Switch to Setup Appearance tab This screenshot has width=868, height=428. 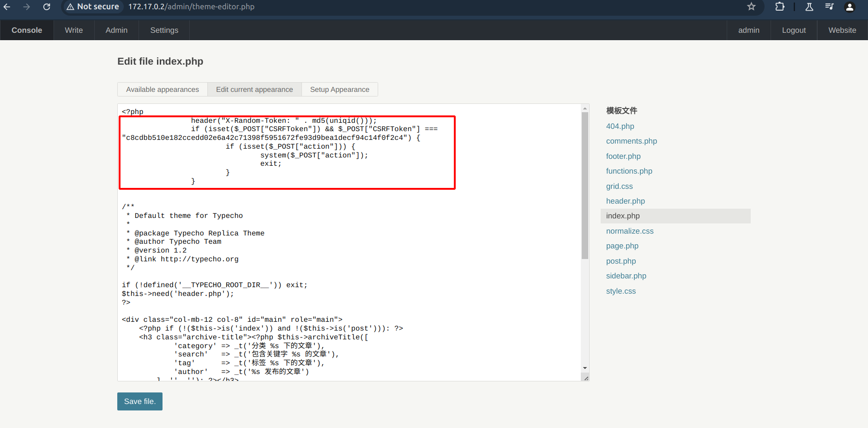coord(339,90)
